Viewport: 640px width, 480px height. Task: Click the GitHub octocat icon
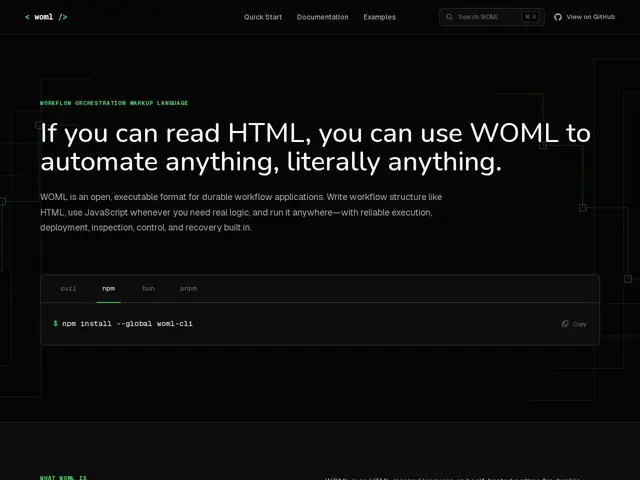[x=558, y=17]
